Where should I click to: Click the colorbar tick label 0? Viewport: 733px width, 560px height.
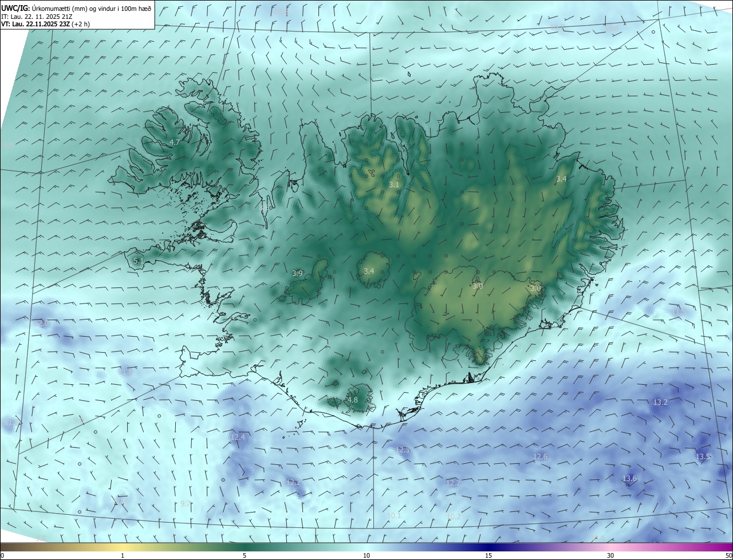click(2, 556)
